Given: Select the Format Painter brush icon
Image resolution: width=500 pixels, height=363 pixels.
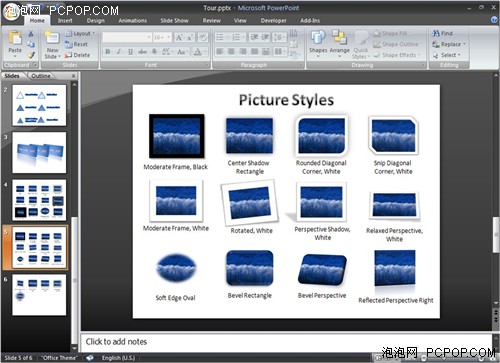Looking at the screenshot, I should point(31,55).
